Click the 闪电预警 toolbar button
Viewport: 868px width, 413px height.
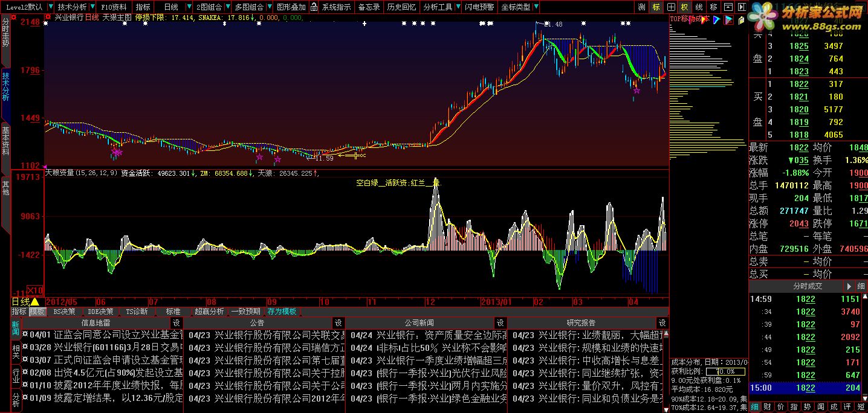tap(480, 7)
